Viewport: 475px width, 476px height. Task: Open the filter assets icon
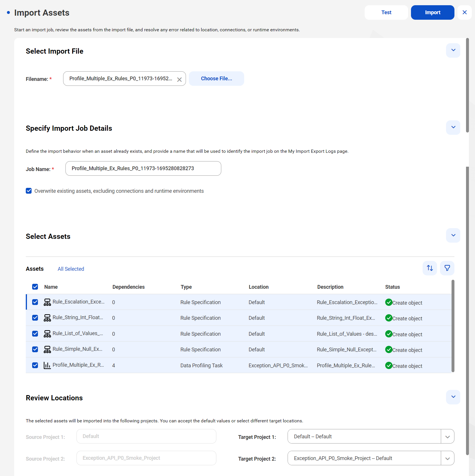tap(447, 268)
